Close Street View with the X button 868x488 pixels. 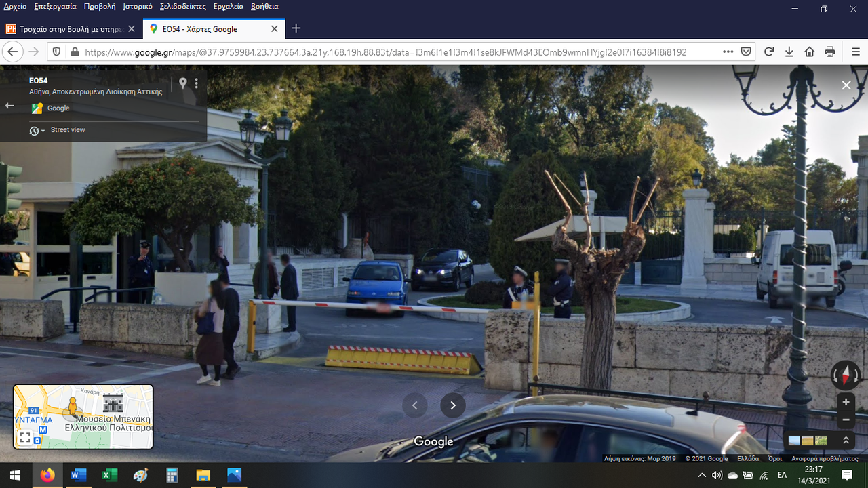click(x=846, y=85)
